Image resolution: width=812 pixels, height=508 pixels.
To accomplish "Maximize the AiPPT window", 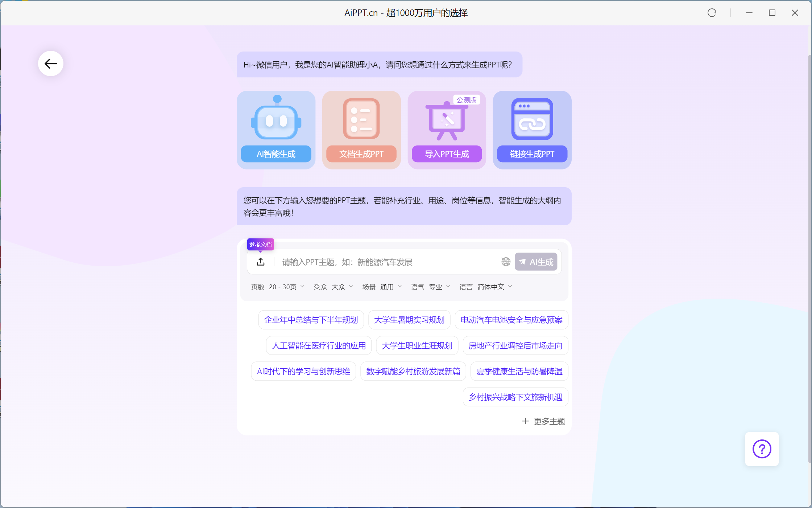I will pyautogui.click(x=772, y=13).
